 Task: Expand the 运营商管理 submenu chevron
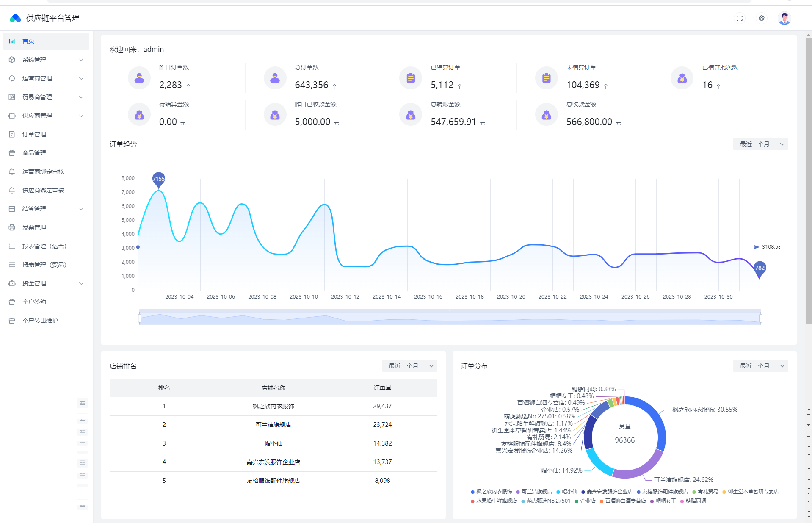point(81,78)
